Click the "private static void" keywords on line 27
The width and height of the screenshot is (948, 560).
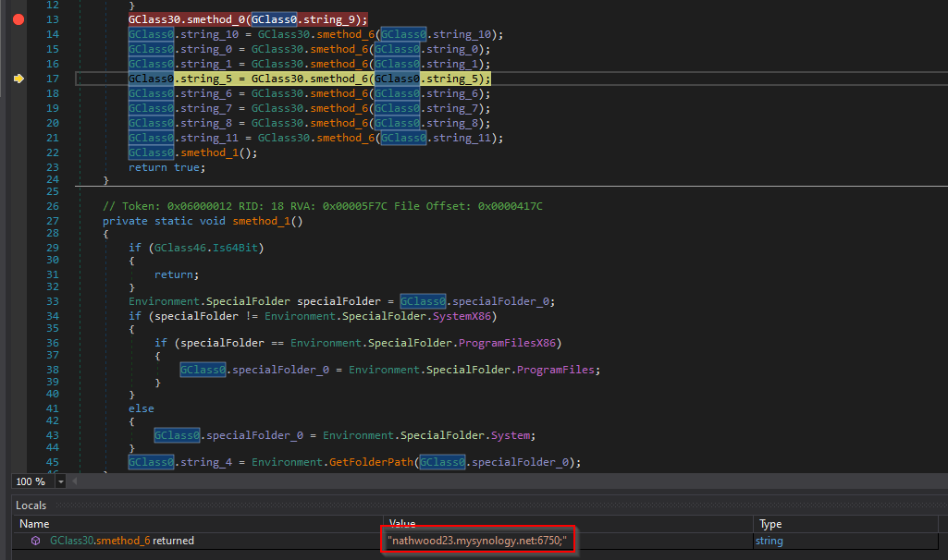coord(164,221)
